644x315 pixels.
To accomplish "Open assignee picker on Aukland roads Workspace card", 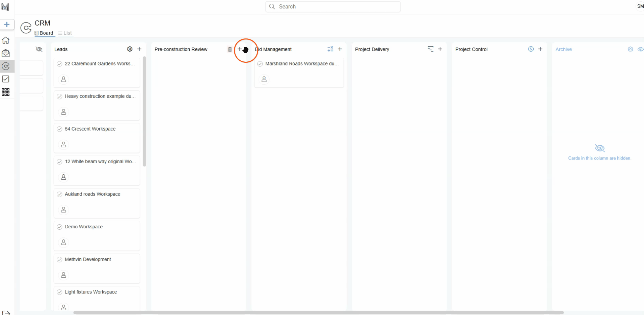I will [63, 210].
